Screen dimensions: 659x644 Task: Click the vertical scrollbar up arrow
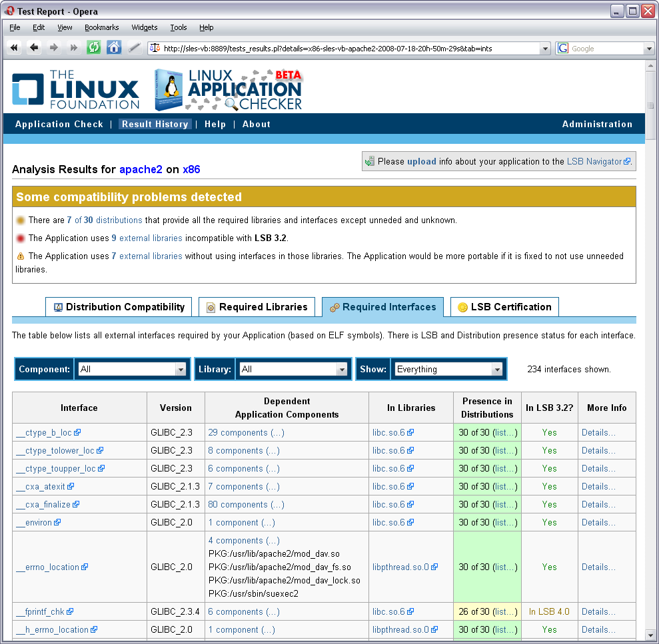tap(650, 65)
